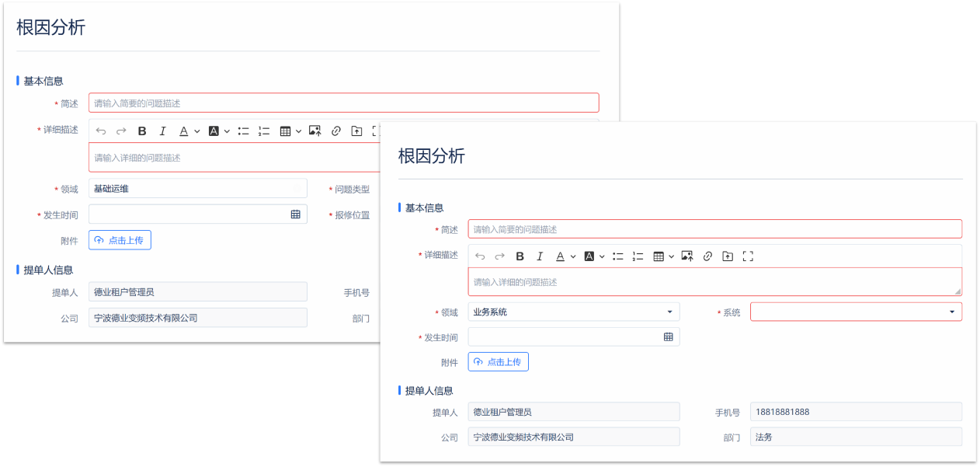Expand the empty 系统 dropdown in the front form
The height and width of the screenshot is (467, 980).
856,312
